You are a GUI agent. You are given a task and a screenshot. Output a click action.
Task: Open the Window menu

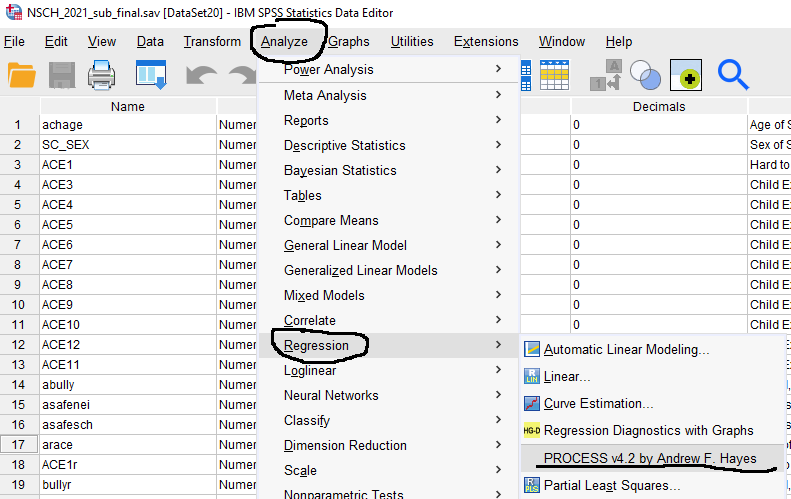point(562,41)
